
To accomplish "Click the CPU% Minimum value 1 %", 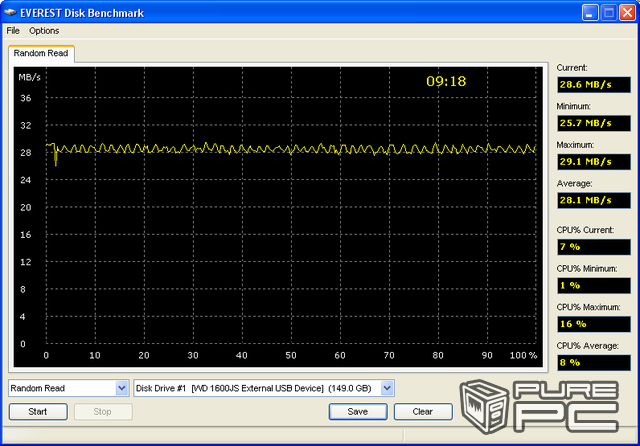I will click(x=594, y=286).
